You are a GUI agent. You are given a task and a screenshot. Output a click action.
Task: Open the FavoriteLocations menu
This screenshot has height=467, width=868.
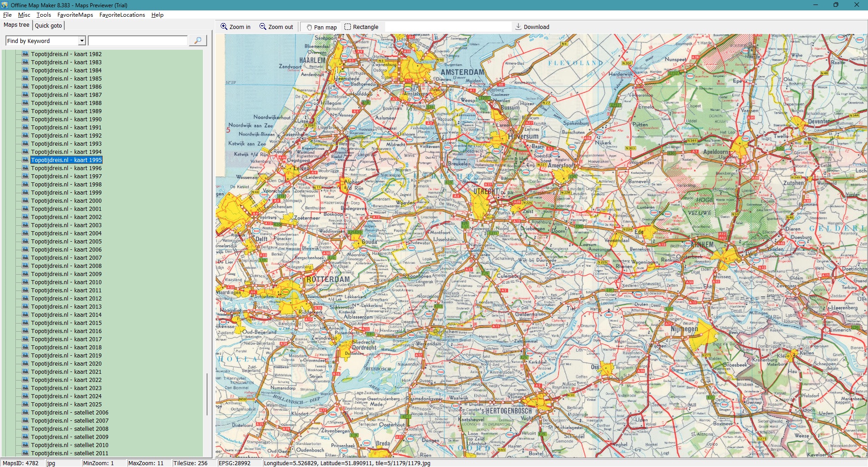[x=122, y=14]
